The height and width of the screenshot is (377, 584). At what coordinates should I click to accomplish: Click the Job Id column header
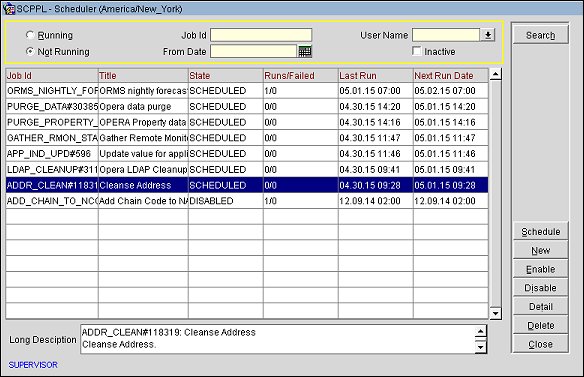[x=52, y=76]
